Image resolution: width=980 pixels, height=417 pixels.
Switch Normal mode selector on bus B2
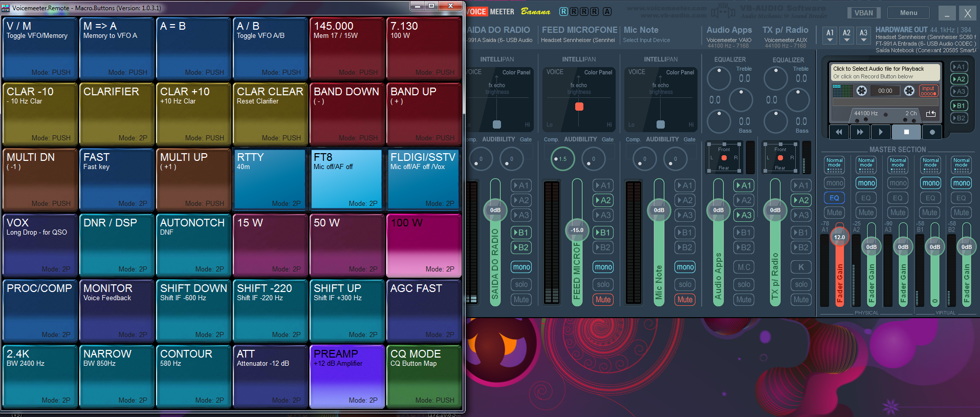point(961,164)
